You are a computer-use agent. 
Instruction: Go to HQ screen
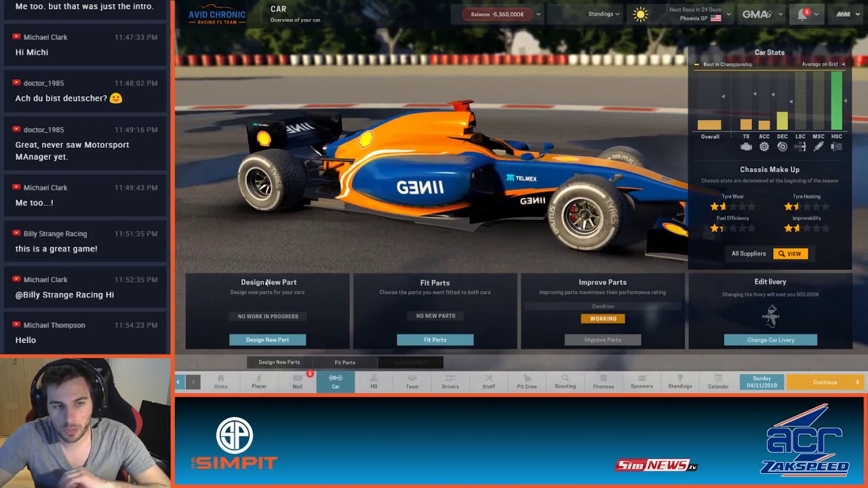click(374, 382)
